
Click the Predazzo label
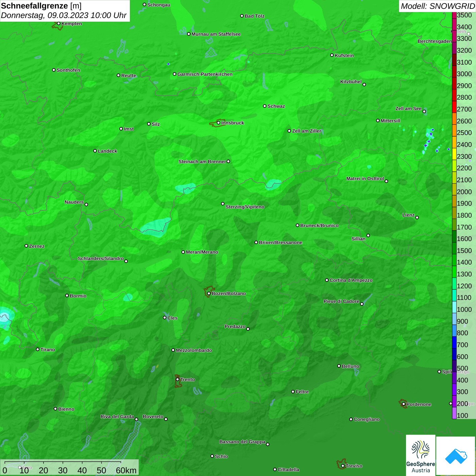click(x=235, y=326)
